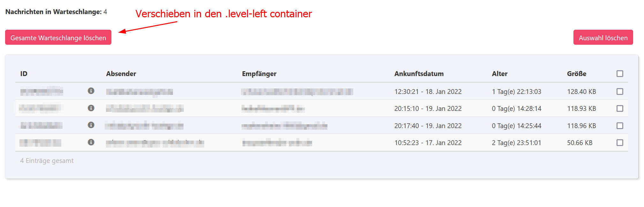This screenshot has width=644, height=207.
Task: Toggle the select-all checkbox in table header
Action: tap(620, 74)
